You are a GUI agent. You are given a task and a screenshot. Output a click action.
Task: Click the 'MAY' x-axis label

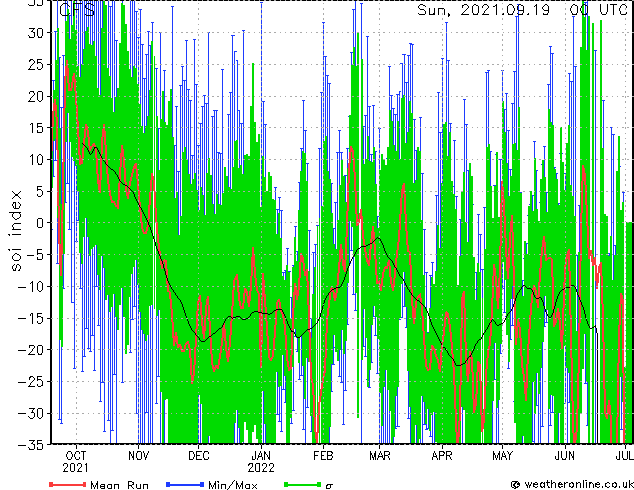(502, 456)
